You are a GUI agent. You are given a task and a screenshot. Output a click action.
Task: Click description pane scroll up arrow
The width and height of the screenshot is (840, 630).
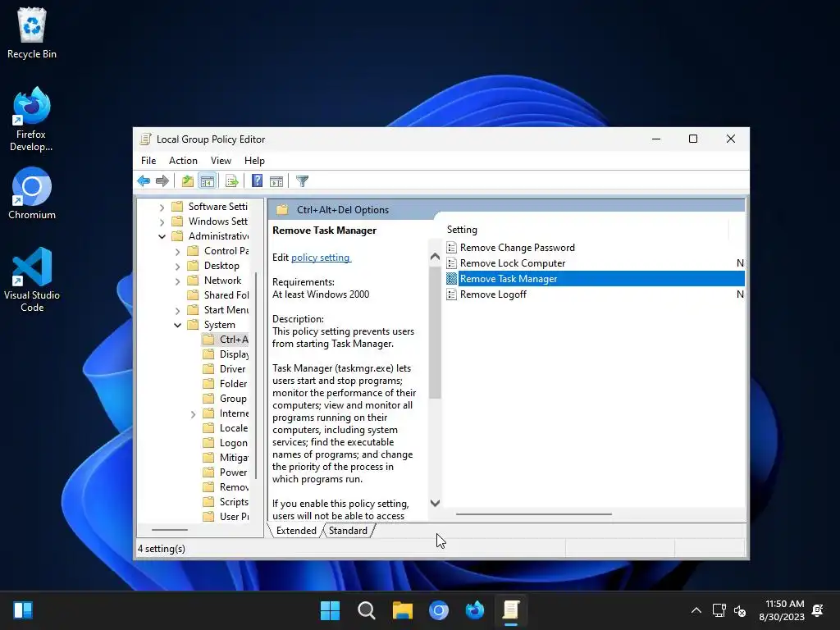435,257
